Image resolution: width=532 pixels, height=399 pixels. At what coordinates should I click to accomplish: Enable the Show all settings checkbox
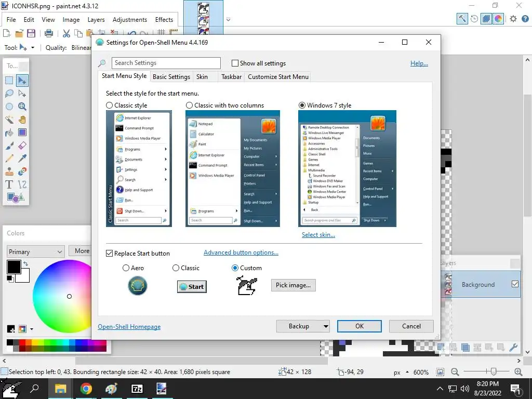235,63
